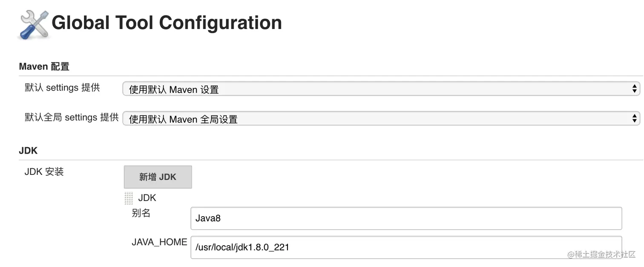Click the JDK drag handle grid icon
Viewport: 644px width, 267px height.
[129, 198]
